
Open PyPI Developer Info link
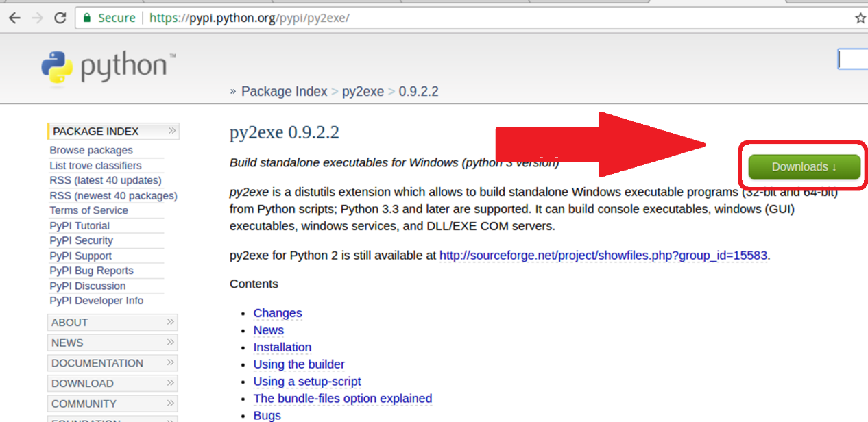point(97,301)
